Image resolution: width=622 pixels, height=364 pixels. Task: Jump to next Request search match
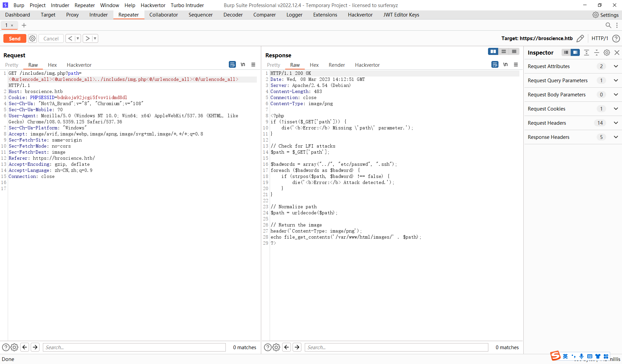click(35, 347)
